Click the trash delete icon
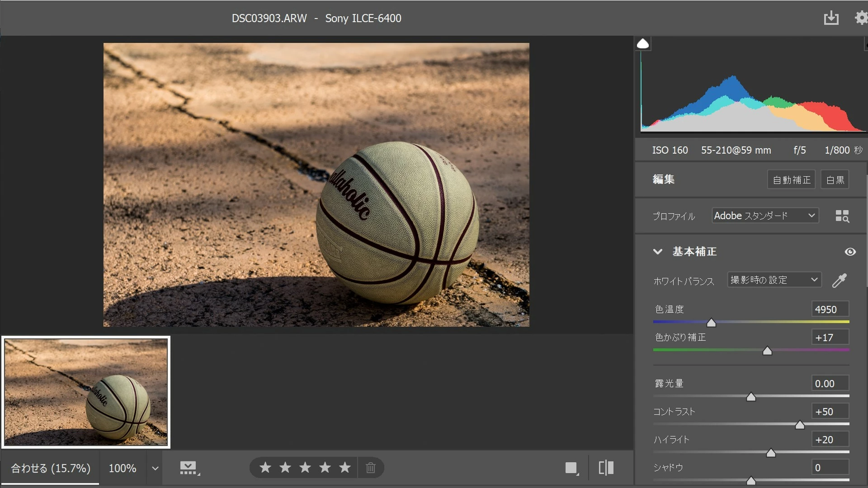 click(x=371, y=468)
